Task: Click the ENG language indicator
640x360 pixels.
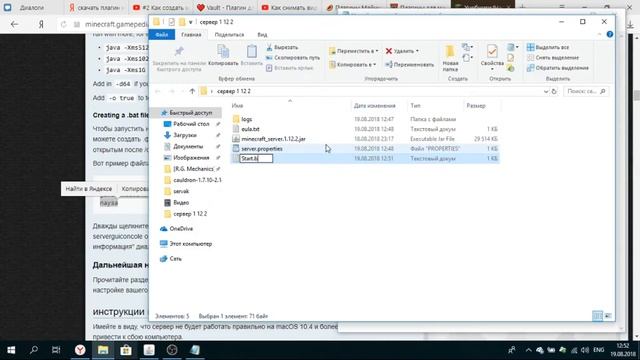Action: 598,350
